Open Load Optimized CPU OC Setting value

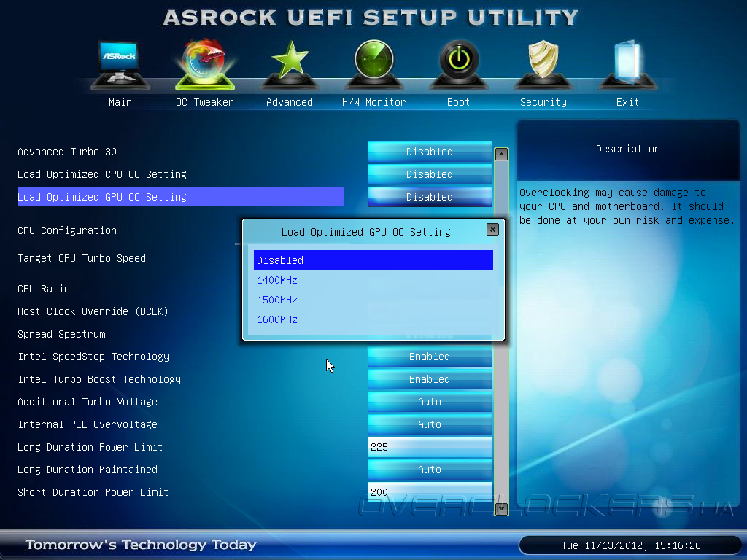pyautogui.click(x=429, y=174)
